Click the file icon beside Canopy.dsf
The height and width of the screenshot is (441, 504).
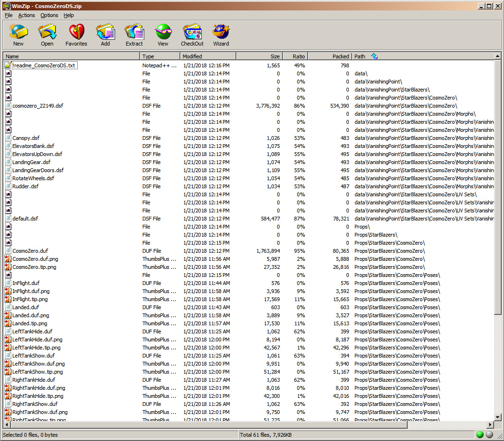point(9,138)
